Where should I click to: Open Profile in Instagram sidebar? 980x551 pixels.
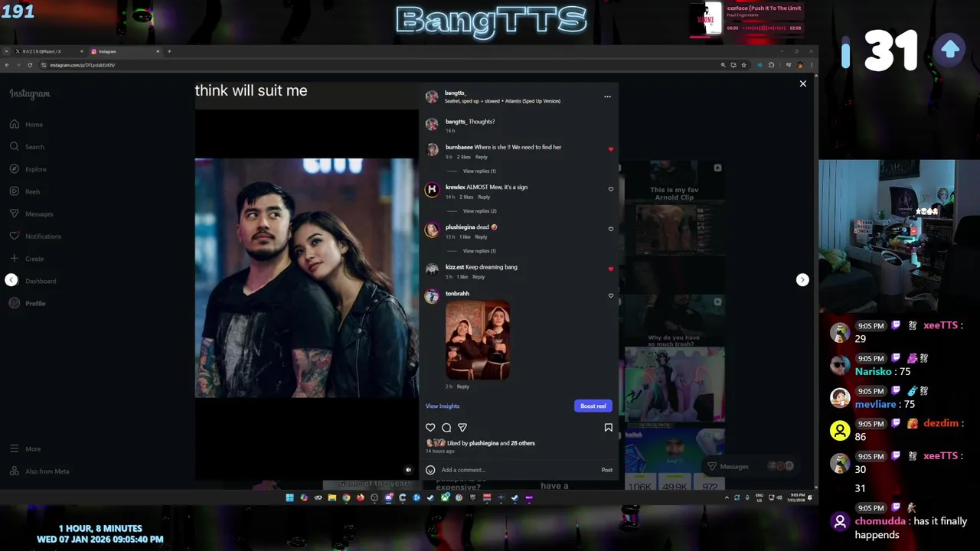[x=28, y=303]
